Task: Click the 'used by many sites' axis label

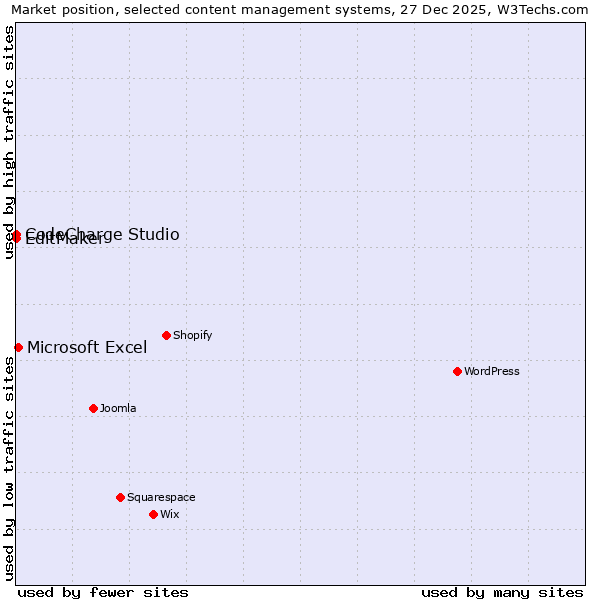Action: coord(502,593)
